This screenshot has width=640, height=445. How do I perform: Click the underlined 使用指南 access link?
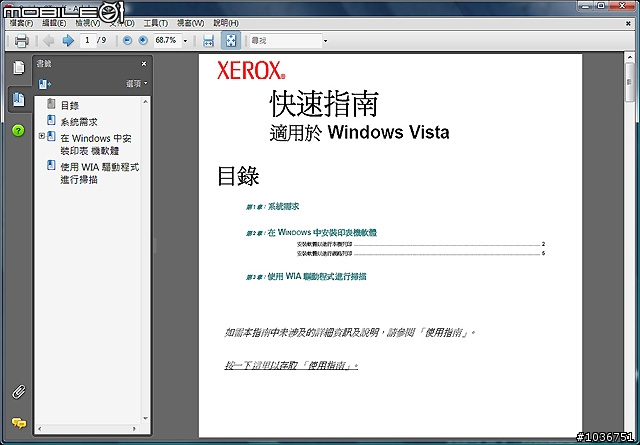pyautogui.click(x=291, y=365)
